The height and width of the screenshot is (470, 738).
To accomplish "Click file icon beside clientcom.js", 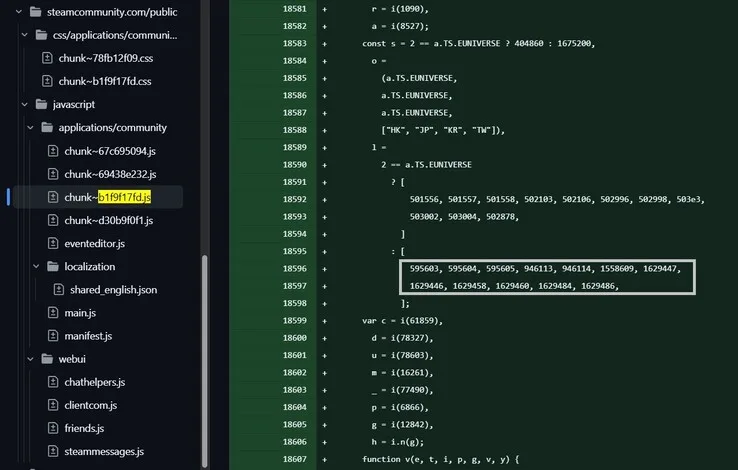I will pos(53,405).
